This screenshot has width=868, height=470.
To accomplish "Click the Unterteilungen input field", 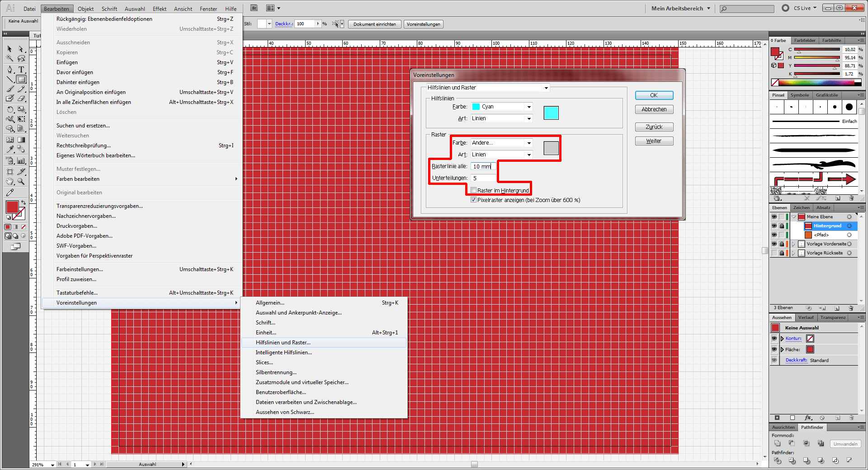I will [483, 178].
